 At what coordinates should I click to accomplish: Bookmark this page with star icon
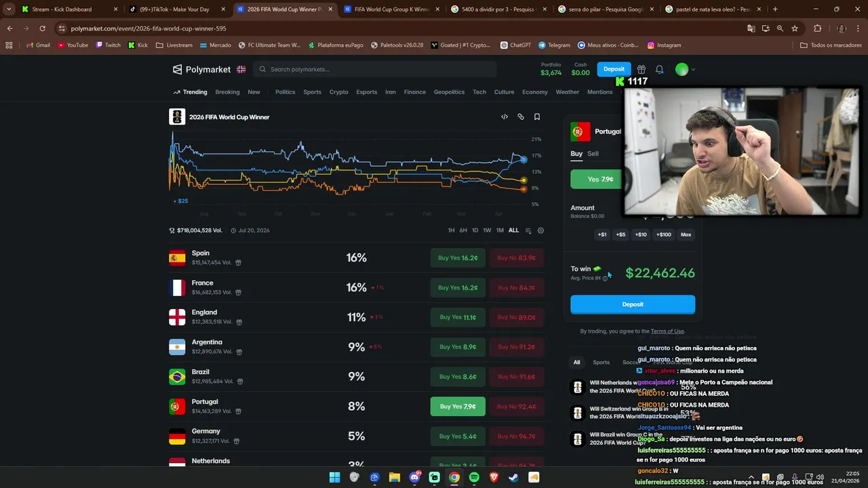(x=795, y=28)
